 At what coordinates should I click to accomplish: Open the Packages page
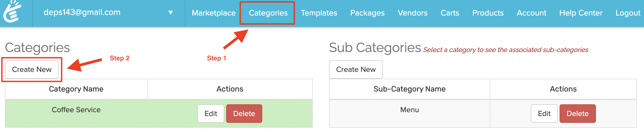(367, 13)
